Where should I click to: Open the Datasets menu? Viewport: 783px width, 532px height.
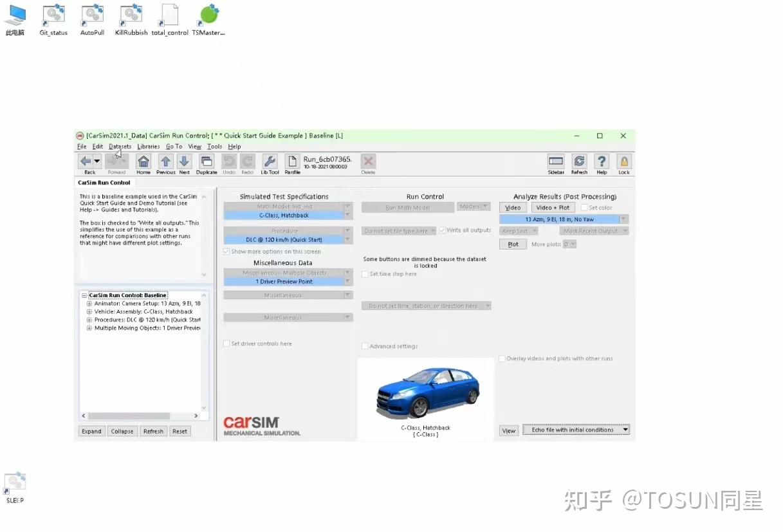point(120,146)
